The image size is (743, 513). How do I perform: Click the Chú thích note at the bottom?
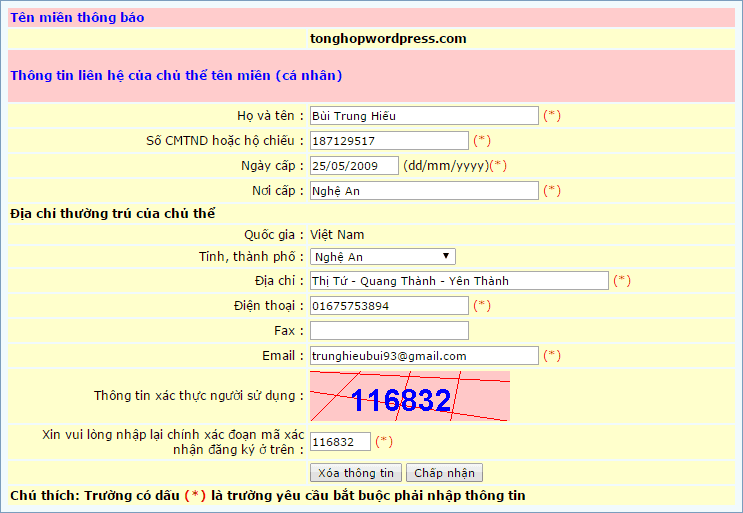(x=266, y=496)
